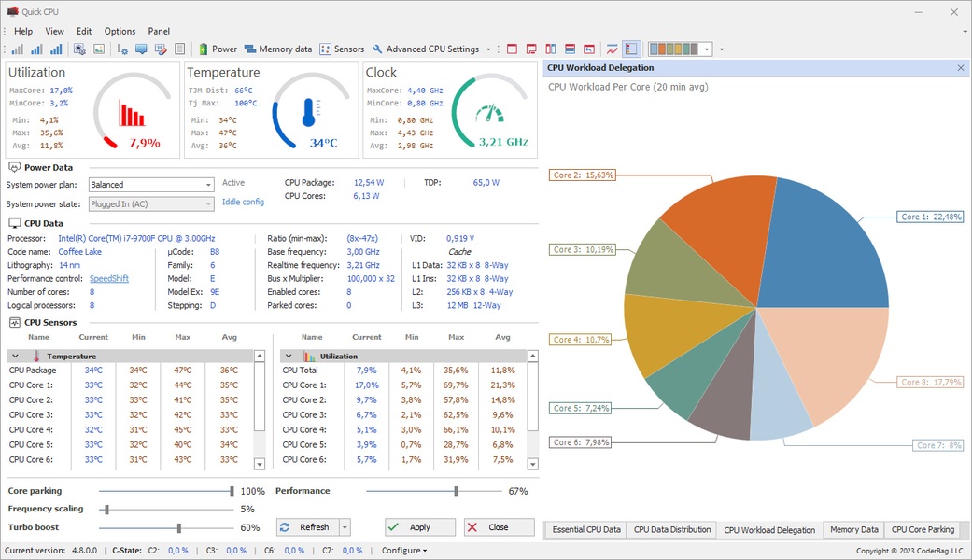Open the Sensors toolbar item

tap(342, 49)
